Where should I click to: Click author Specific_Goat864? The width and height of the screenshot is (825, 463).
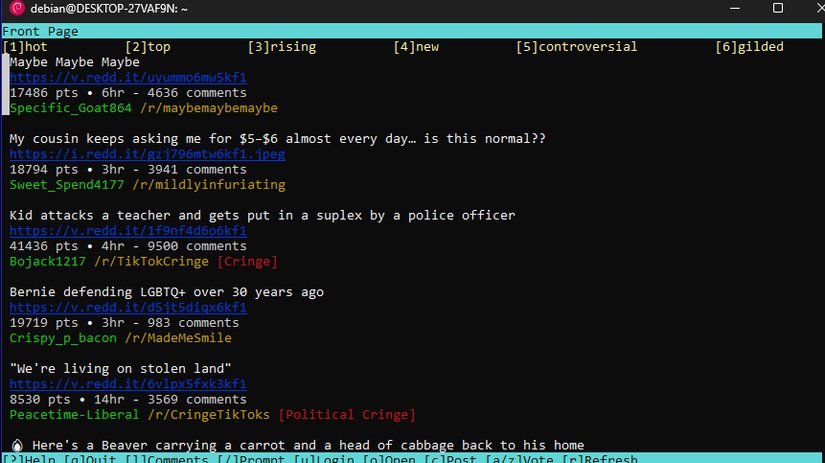(x=71, y=108)
